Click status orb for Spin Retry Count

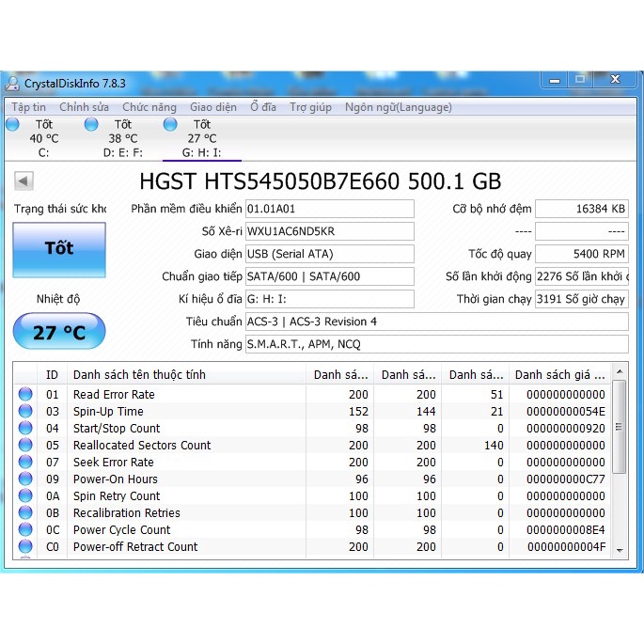pos(25,495)
